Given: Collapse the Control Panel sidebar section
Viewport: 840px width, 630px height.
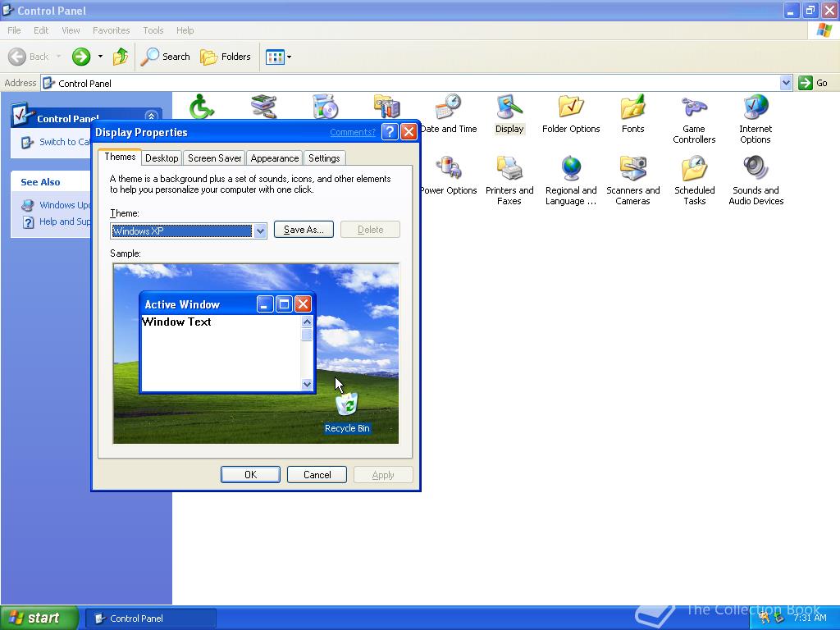Looking at the screenshot, I should (x=152, y=116).
